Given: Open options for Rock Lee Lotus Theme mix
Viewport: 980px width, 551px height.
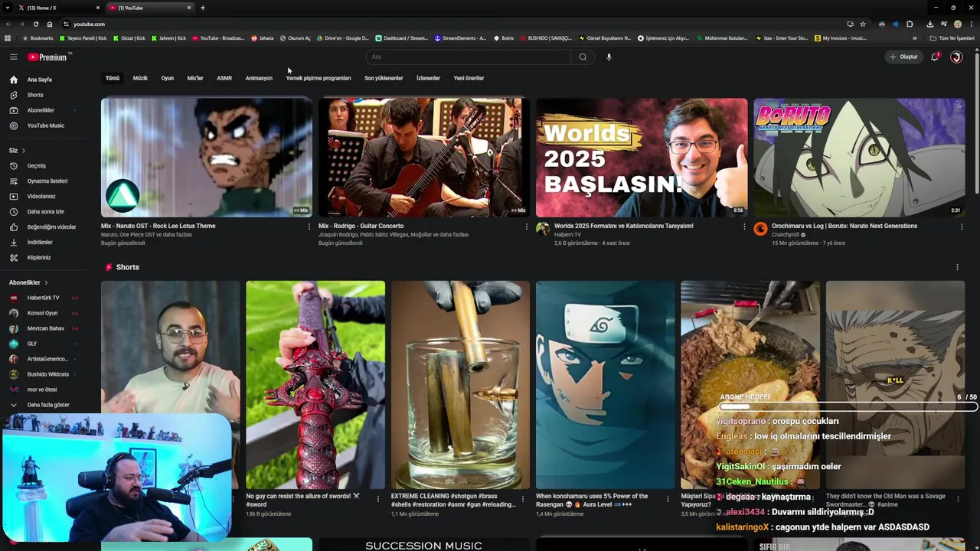Looking at the screenshot, I should pos(309,227).
